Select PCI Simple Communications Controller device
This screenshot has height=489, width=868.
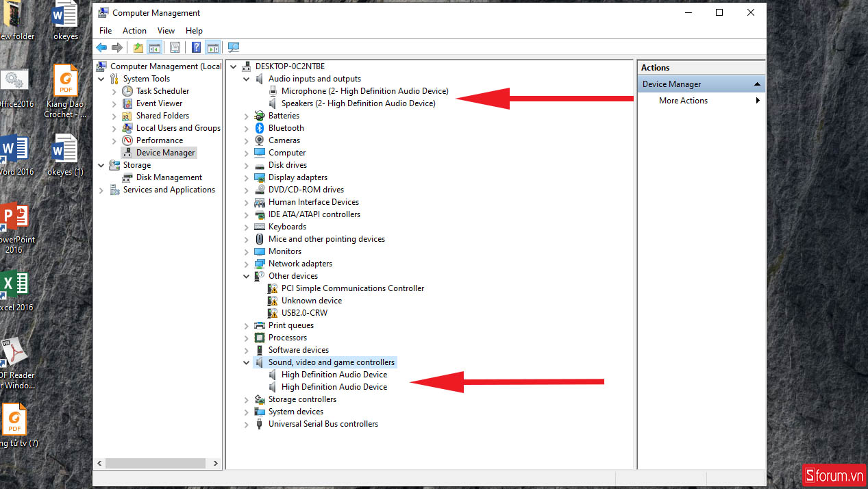[x=352, y=288]
